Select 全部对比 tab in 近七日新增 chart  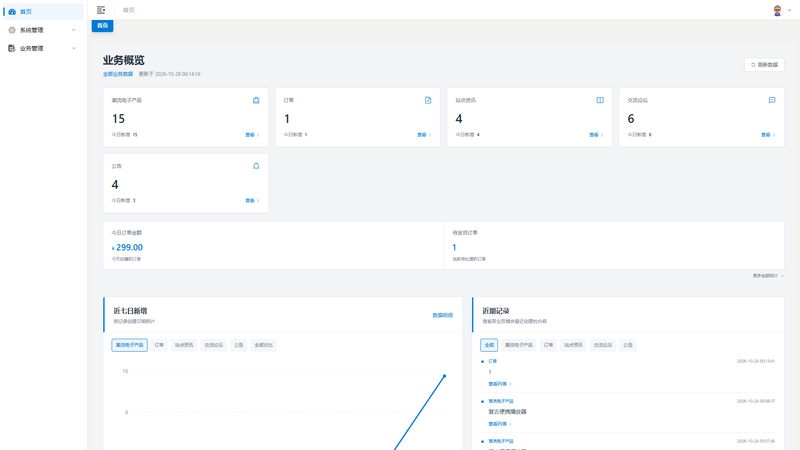pos(264,345)
